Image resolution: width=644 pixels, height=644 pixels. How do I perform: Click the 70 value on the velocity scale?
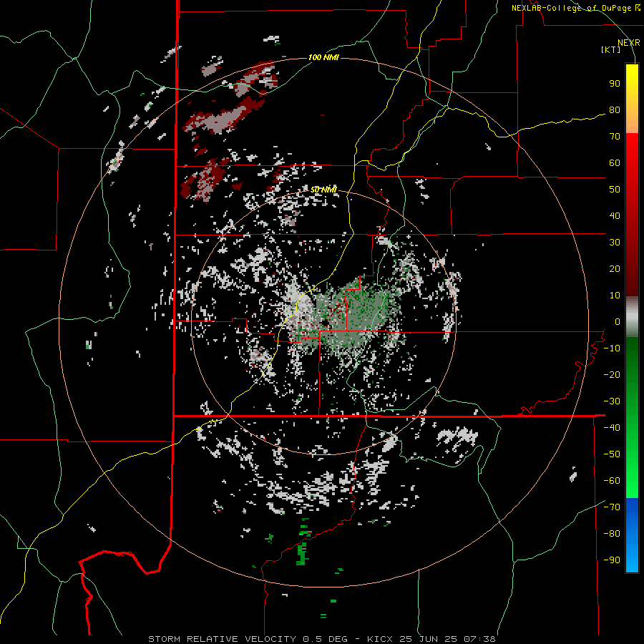(615, 137)
